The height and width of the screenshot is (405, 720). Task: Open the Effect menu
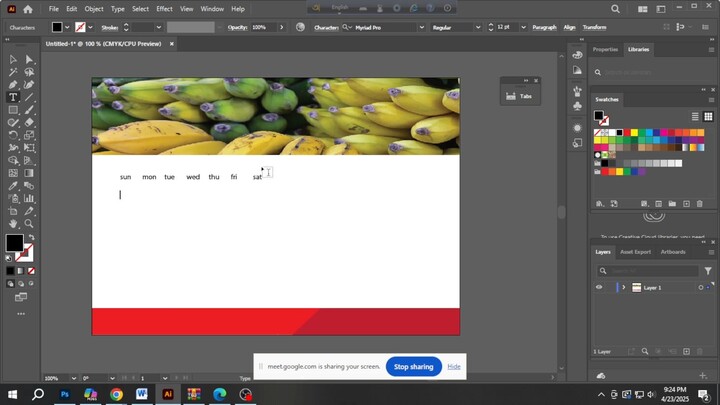click(164, 9)
